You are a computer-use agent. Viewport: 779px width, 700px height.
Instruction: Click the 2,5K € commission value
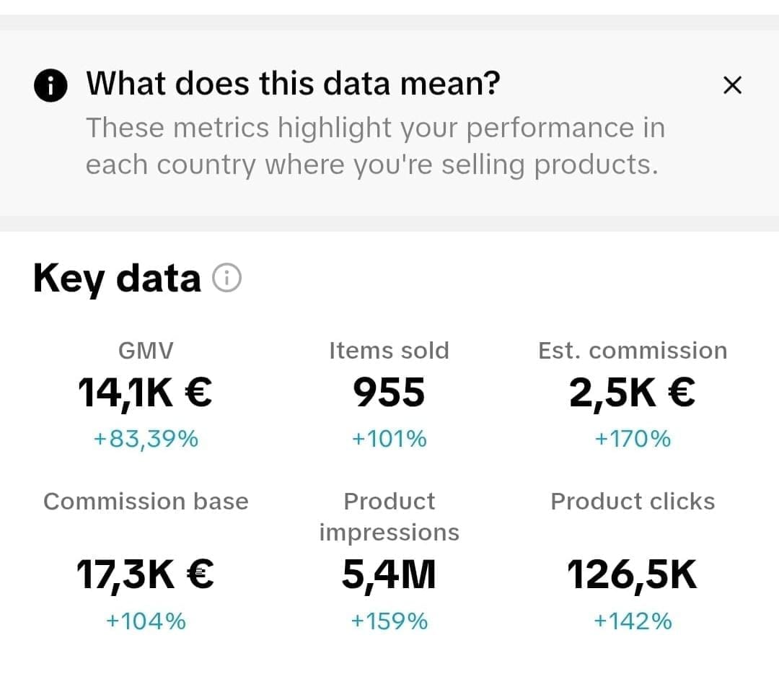(x=633, y=393)
